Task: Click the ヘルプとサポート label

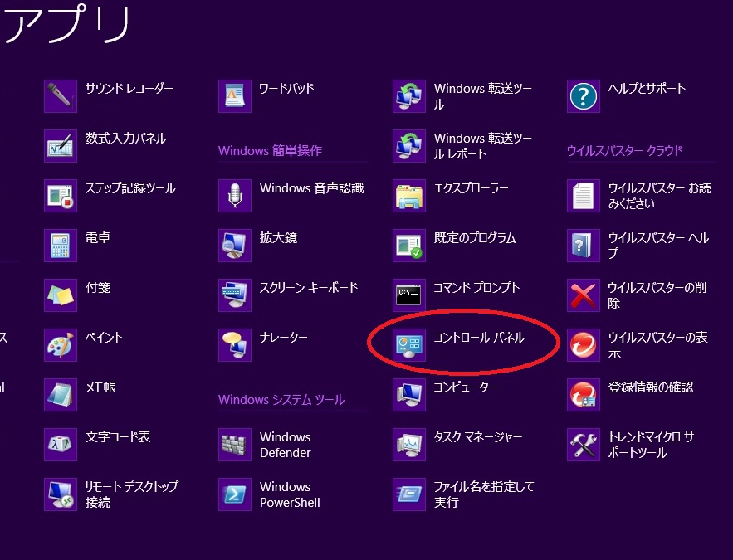Action: (x=647, y=88)
